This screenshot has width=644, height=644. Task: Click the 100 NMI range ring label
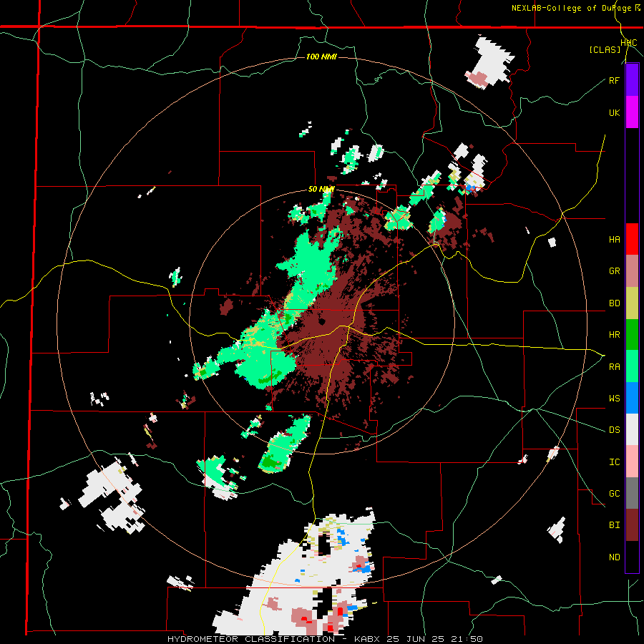tap(321, 57)
